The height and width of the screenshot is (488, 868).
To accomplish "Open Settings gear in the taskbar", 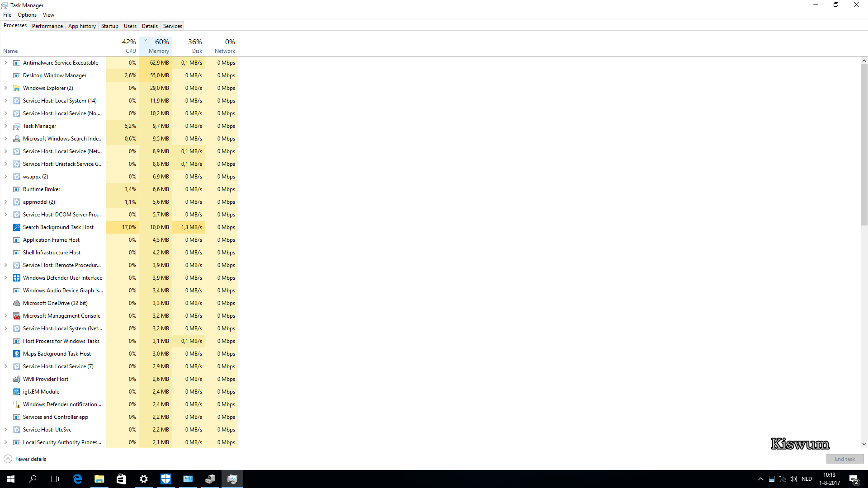I will point(143,479).
